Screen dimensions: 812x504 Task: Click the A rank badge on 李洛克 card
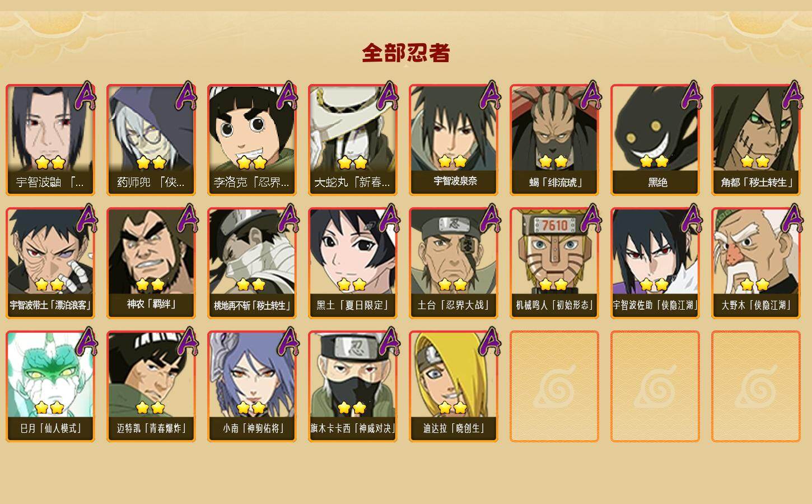pos(287,95)
